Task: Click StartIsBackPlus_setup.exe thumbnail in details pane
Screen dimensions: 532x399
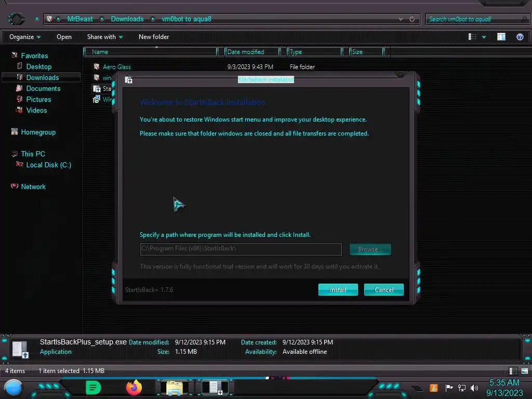Action: pos(20,350)
